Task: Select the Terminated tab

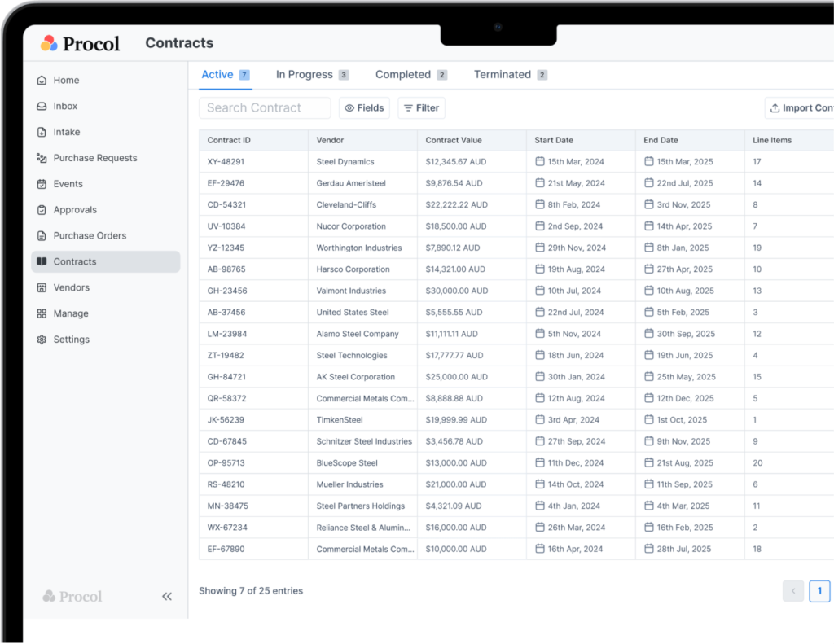Action: pyautogui.click(x=509, y=75)
